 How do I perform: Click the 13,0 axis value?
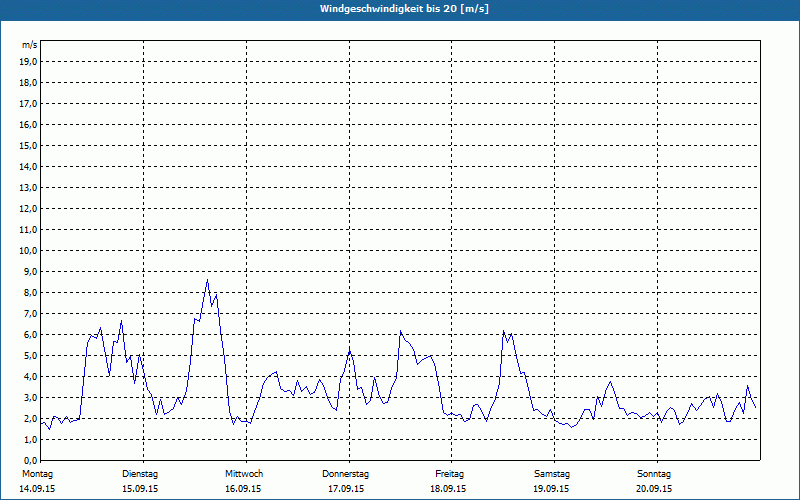pyautogui.click(x=28, y=187)
